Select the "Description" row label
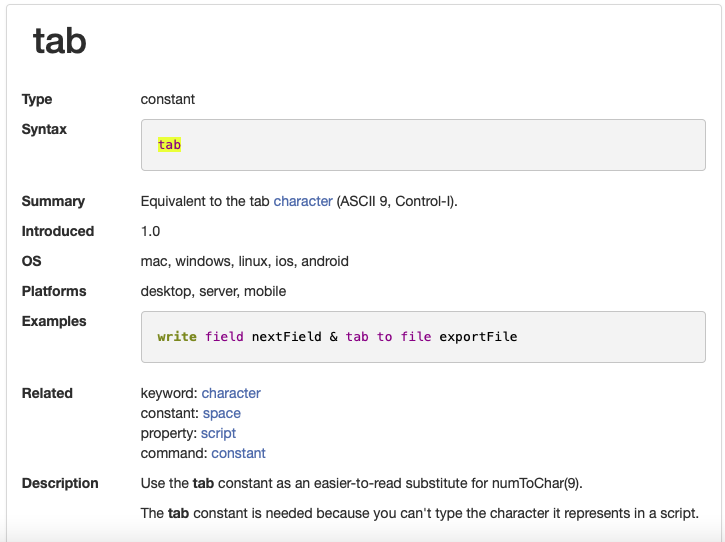Viewport: 725px width, 542px height. pos(60,483)
